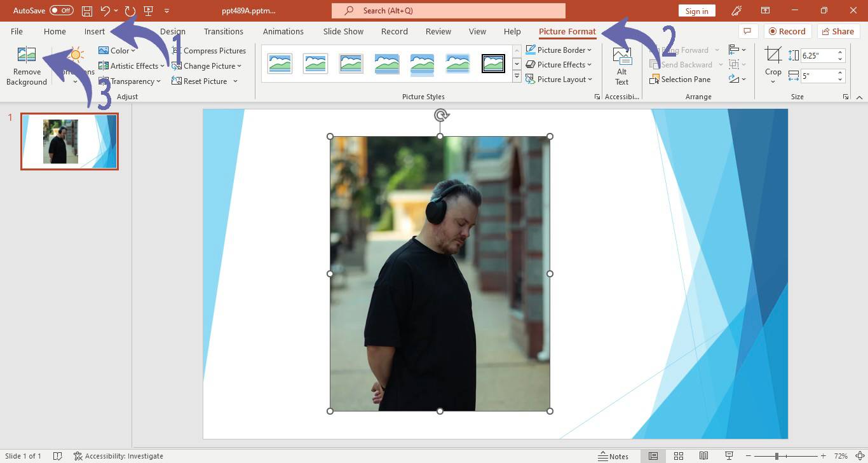
Task: Open the Picture Layout dropdown
Action: (x=559, y=79)
